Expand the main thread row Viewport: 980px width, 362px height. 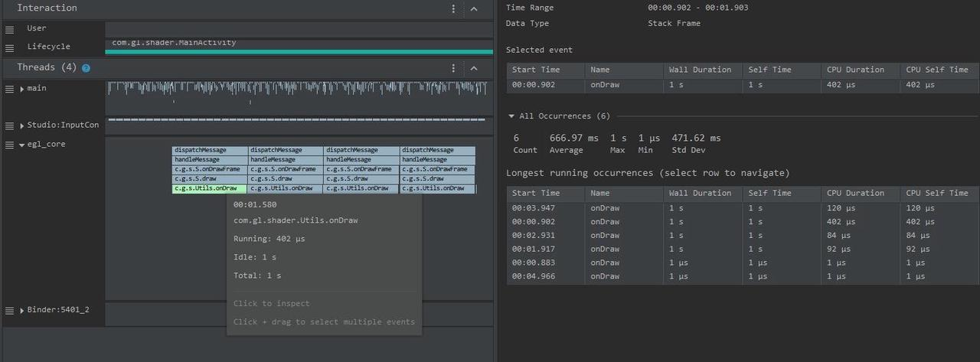coord(21,89)
